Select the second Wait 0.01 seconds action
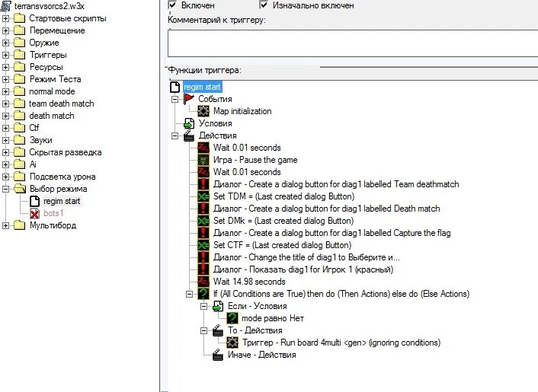538x392 pixels. click(x=247, y=172)
